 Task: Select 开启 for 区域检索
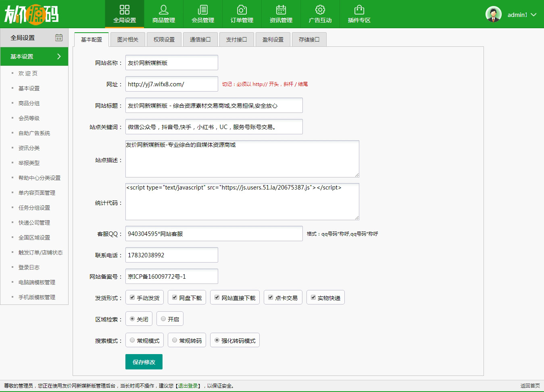point(163,319)
